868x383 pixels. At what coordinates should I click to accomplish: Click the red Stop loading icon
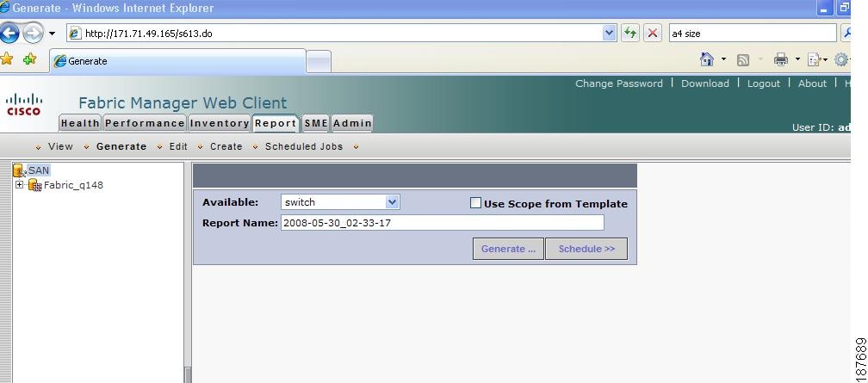(653, 34)
